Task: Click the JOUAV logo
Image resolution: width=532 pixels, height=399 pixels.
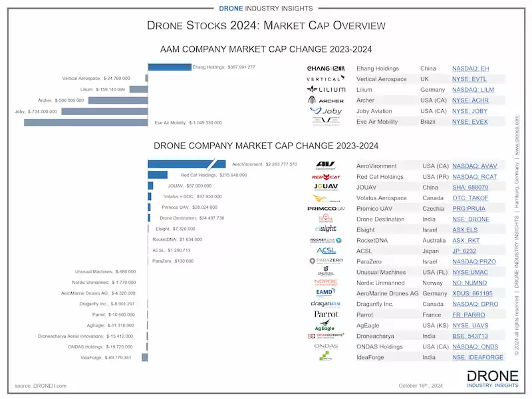Action: [326, 188]
